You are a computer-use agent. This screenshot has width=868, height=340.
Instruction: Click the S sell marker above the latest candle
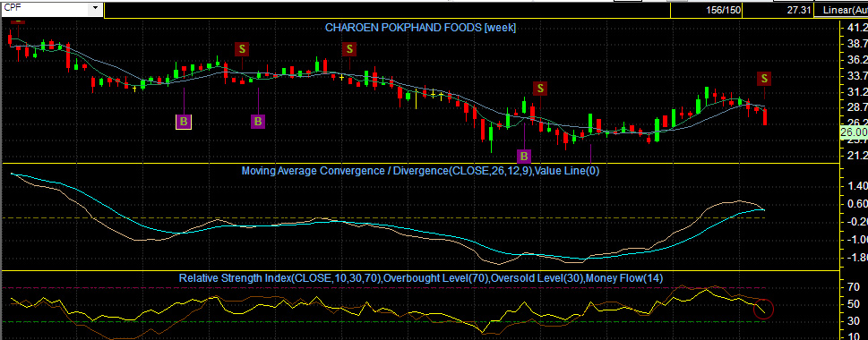[764, 79]
